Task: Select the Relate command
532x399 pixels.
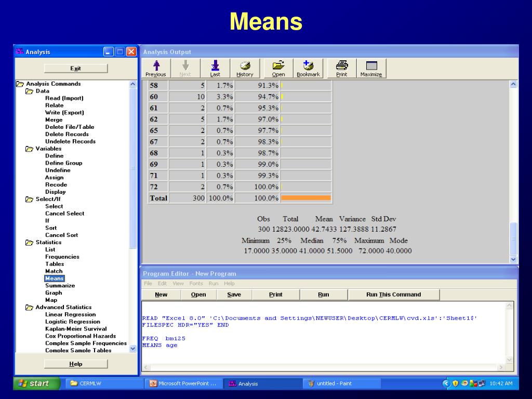Action: coord(54,105)
